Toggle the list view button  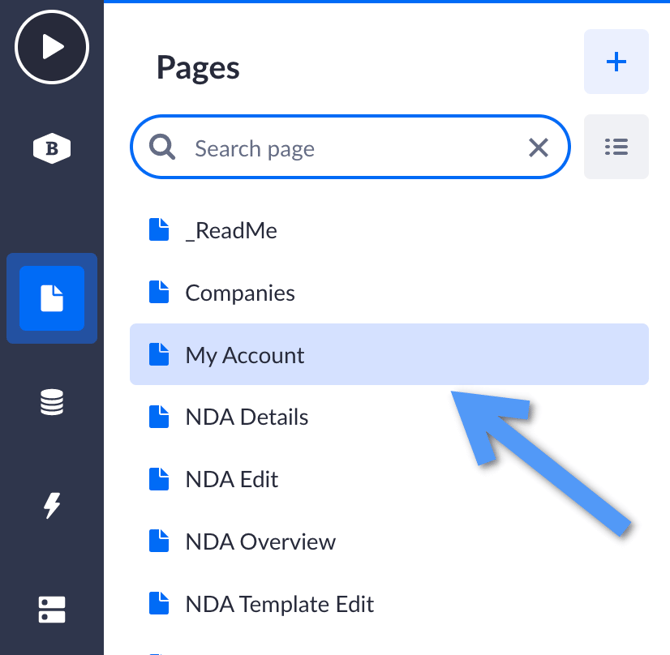(x=616, y=148)
